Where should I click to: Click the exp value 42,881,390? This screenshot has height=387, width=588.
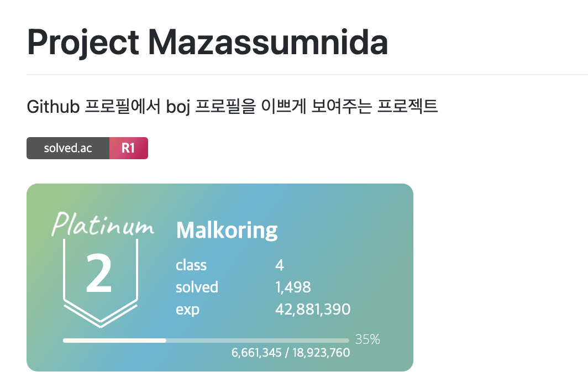click(313, 310)
